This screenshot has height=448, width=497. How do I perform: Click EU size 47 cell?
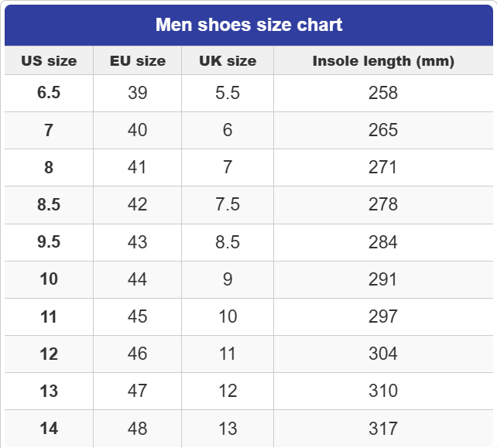[137, 391]
